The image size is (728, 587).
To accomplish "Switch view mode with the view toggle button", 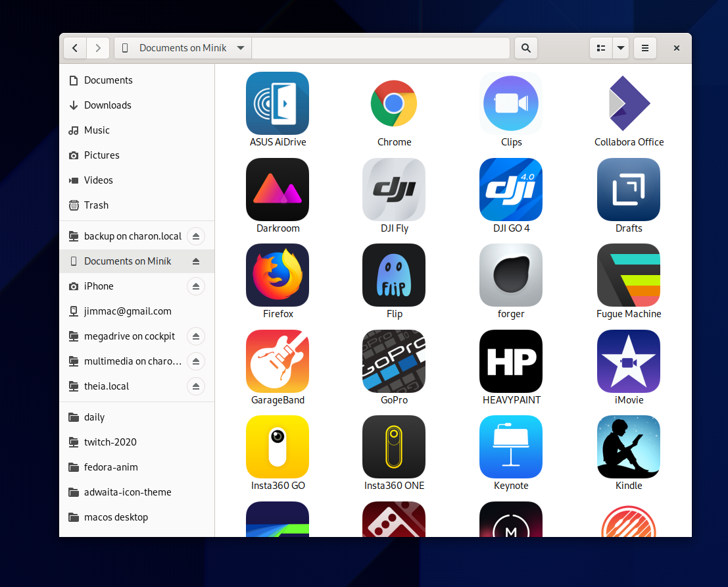I will 600,47.
